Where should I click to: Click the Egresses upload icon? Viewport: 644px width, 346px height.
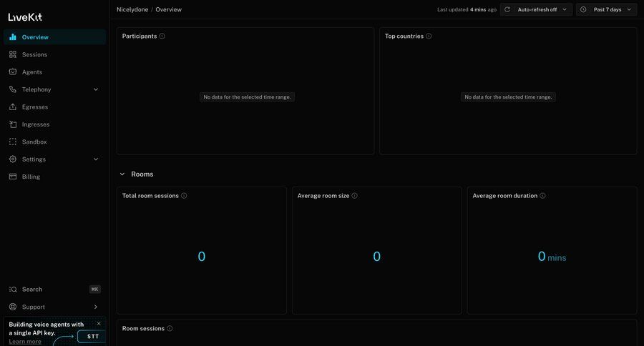pyautogui.click(x=13, y=107)
